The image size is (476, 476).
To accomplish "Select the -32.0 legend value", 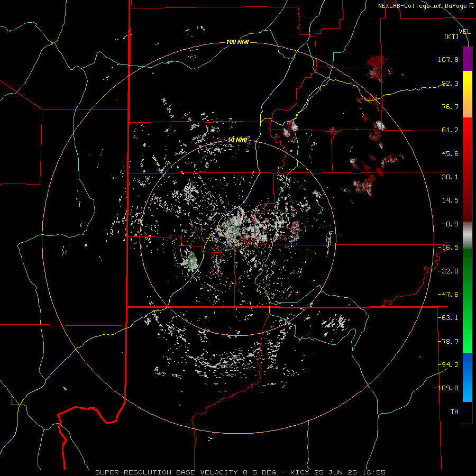I will pos(448,271).
